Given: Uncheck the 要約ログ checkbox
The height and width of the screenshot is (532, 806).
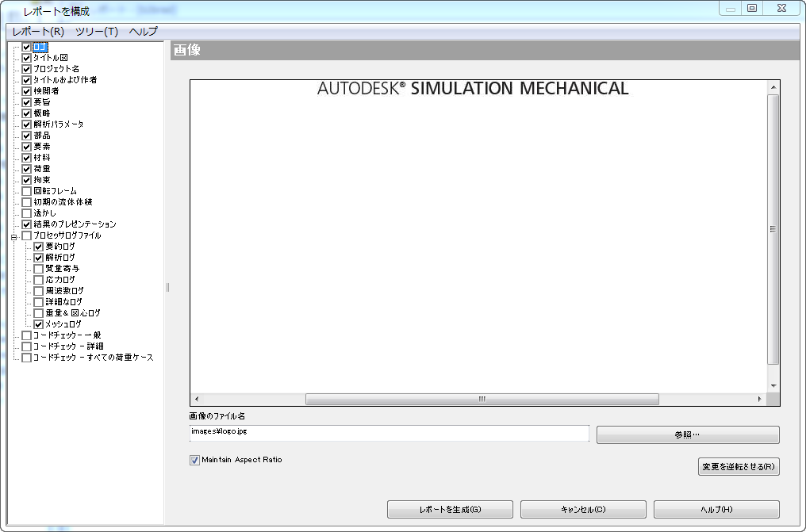Looking at the screenshot, I should click(x=39, y=247).
